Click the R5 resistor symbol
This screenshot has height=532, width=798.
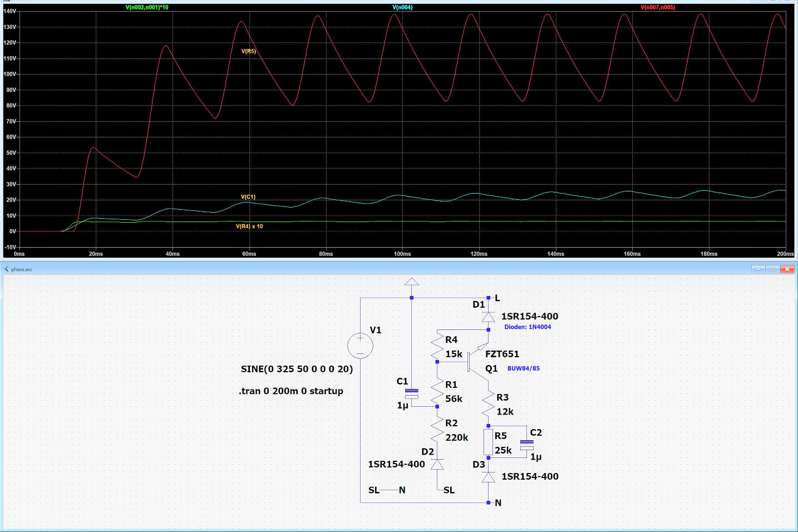tap(488, 442)
